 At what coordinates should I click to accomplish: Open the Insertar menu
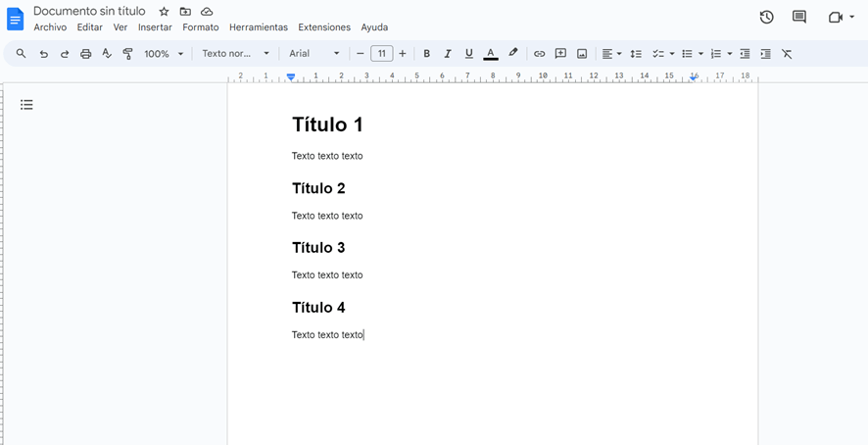click(155, 27)
